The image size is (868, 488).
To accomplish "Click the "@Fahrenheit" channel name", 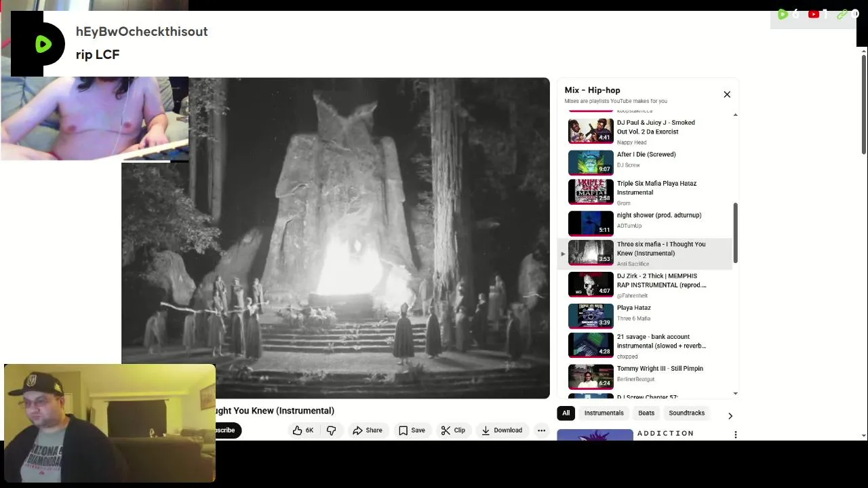I will tap(632, 296).
